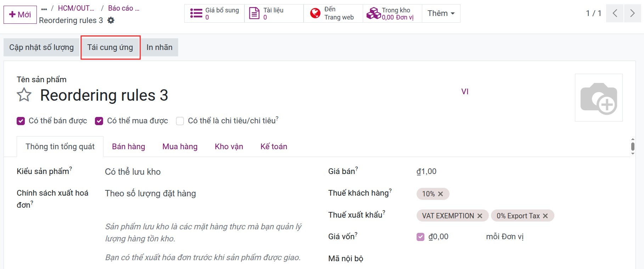Click the settings gear next to Reordering rules 3
Image resolution: width=644 pixels, height=269 pixels.
click(111, 21)
